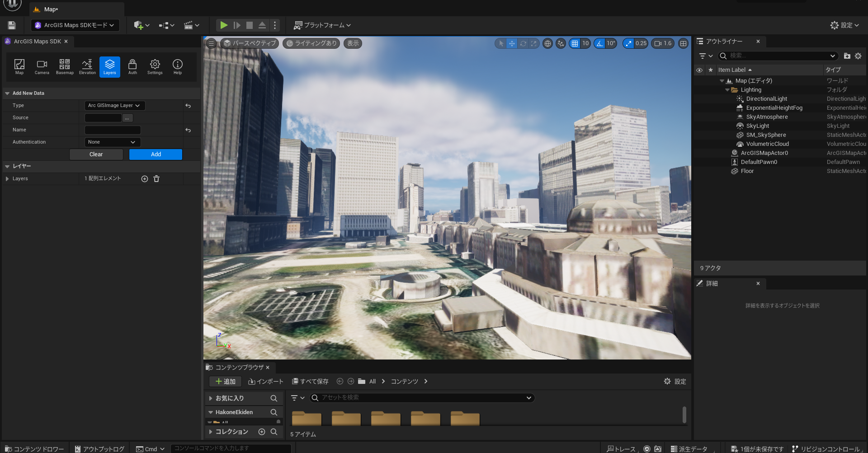Open the Sequencer cinematics dropdown in toolbar
This screenshot has height=453, width=868.
[192, 25]
